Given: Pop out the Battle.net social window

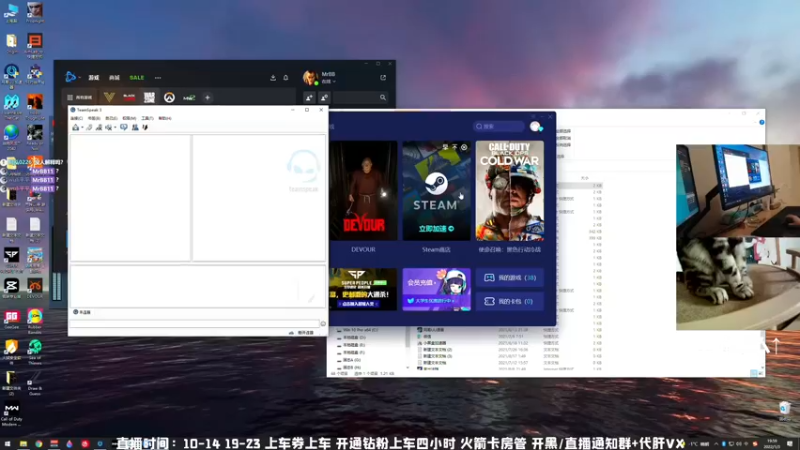Looking at the screenshot, I should [383, 78].
